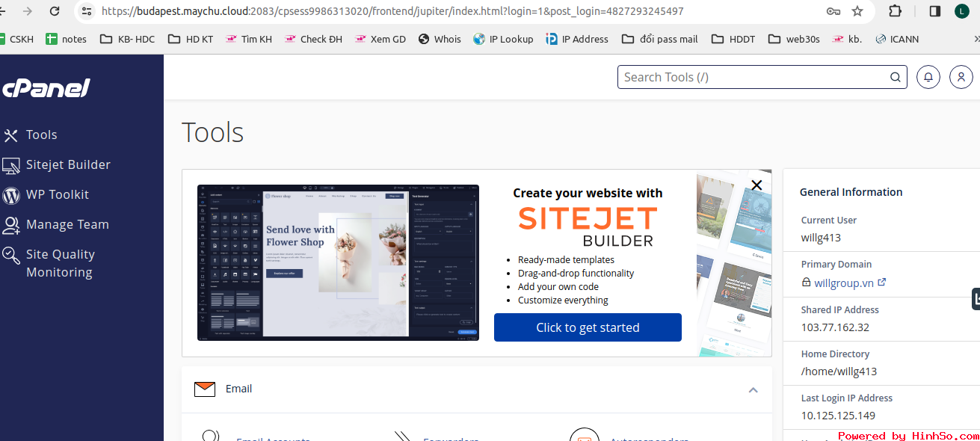This screenshot has width=980, height=441.
Task: Select Manage Team in the sidebar
Action: (67, 224)
